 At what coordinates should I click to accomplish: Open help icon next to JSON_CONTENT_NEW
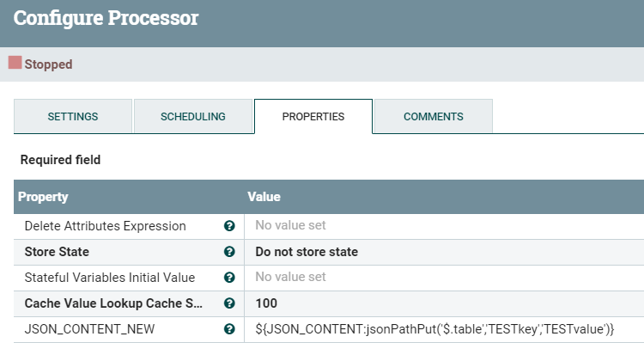(229, 329)
